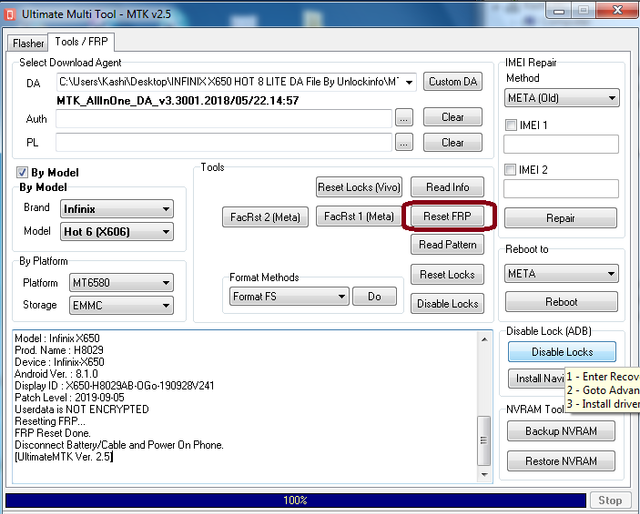Select the Tools / FRP tab

81,42
